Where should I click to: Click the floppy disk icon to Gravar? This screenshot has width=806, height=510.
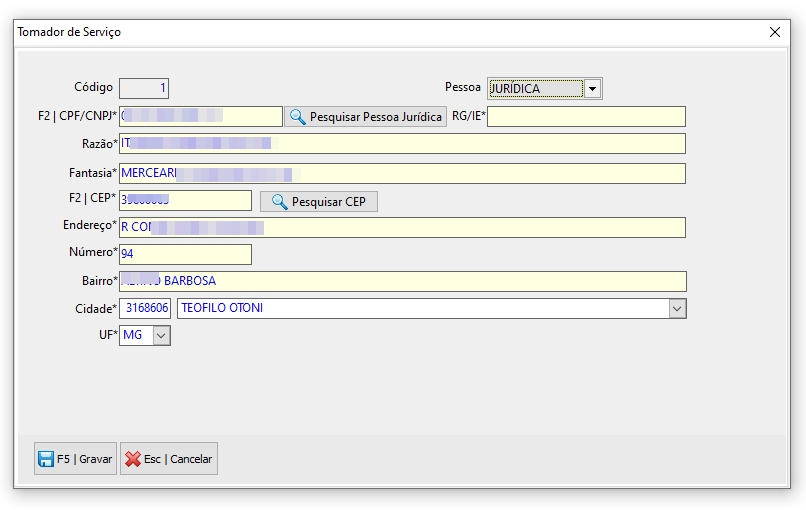[46, 459]
